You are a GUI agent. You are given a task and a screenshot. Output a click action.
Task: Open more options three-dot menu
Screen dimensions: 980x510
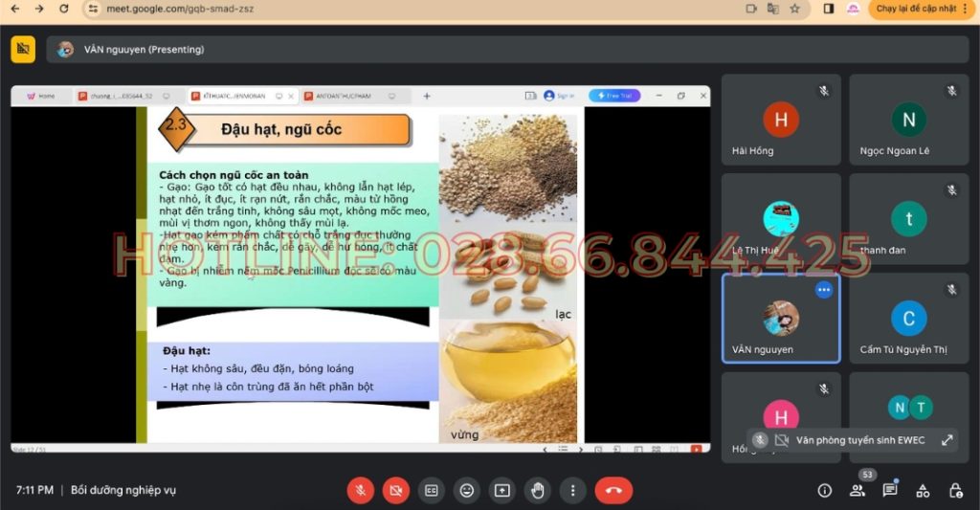[572, 491]
